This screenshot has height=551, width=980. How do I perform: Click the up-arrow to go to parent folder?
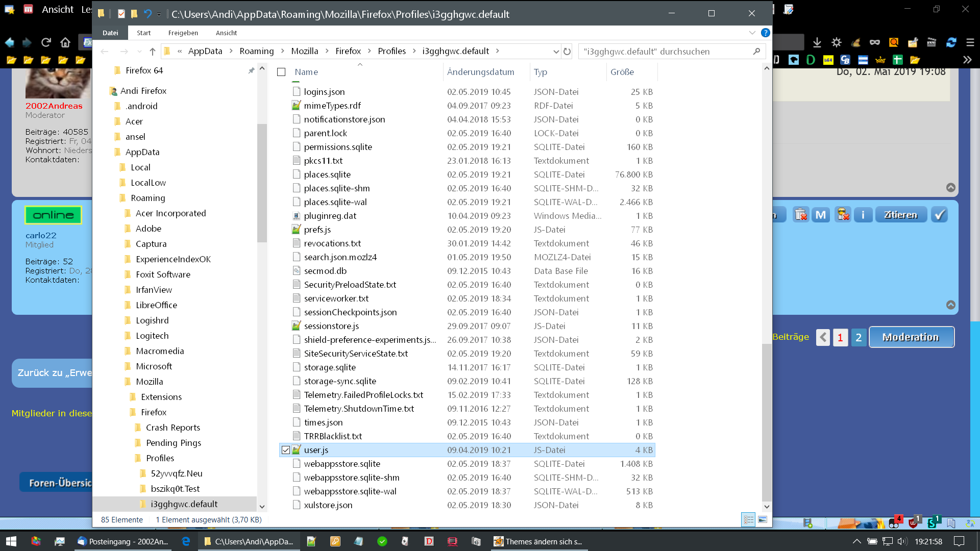pyautogui.click(x=153, y=52)
